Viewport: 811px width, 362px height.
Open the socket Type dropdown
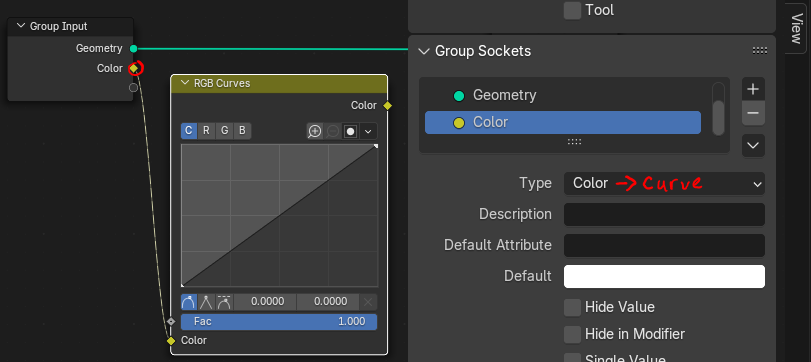(664, 184)
